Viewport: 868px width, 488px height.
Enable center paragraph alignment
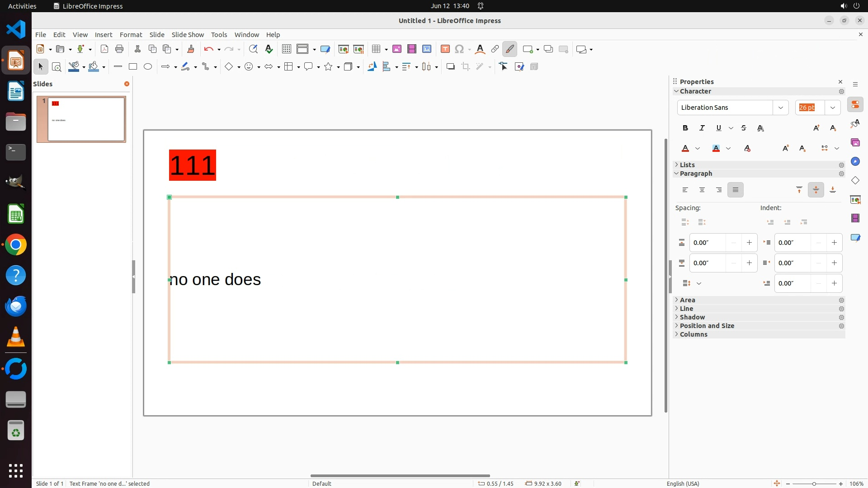pyautogui.click(x=702, y=190)
